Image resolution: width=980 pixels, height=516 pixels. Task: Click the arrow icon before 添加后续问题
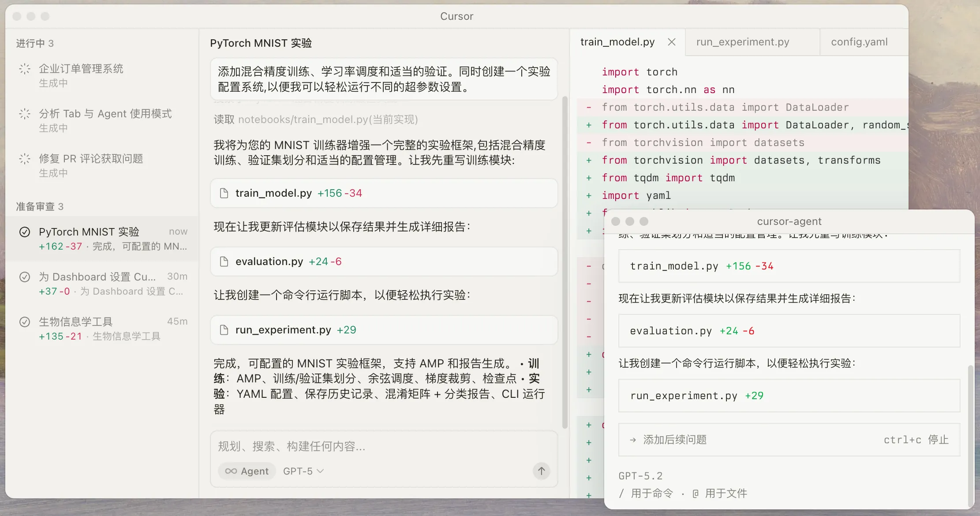point(633,440)
